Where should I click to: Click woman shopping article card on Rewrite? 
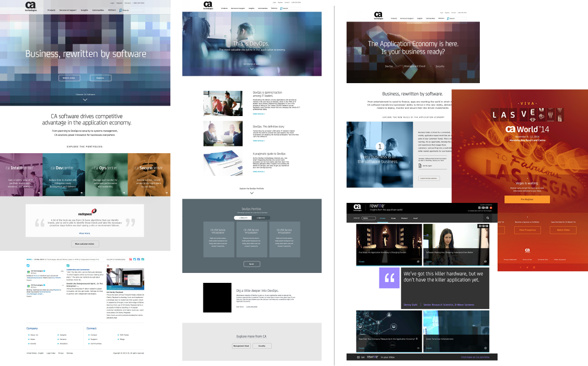[x=456, y=245]
